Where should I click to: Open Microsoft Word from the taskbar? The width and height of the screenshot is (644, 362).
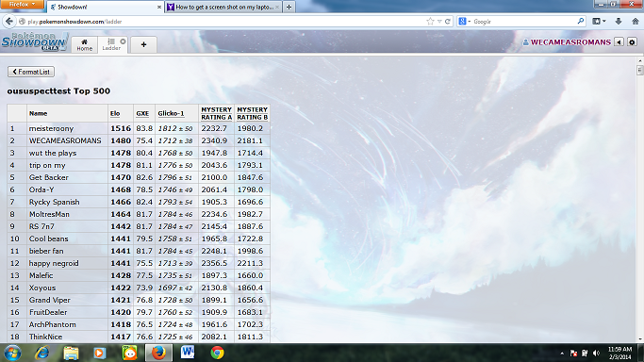click(188, 353)
